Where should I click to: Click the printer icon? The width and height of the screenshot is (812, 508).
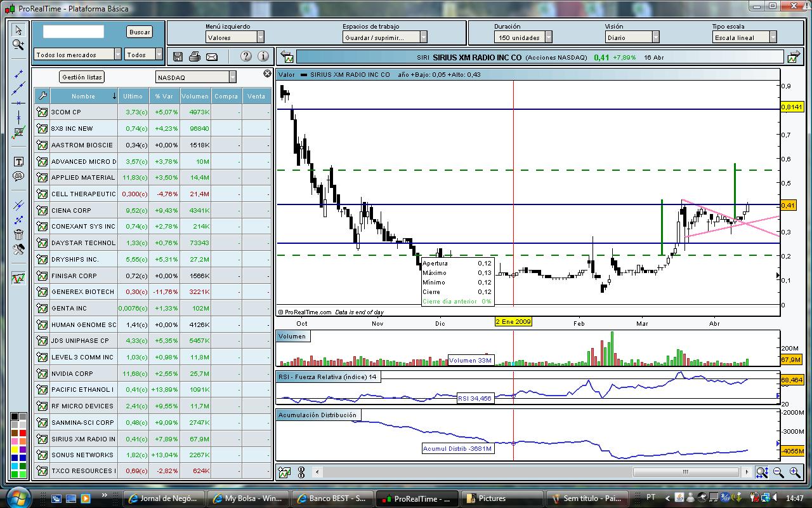[195, 57]
